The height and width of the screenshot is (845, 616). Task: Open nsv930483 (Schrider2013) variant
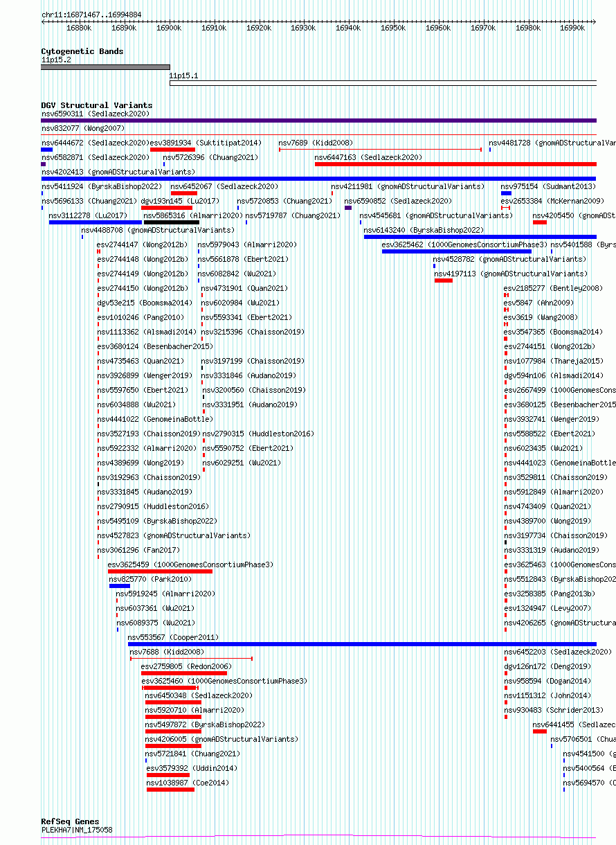505,717
